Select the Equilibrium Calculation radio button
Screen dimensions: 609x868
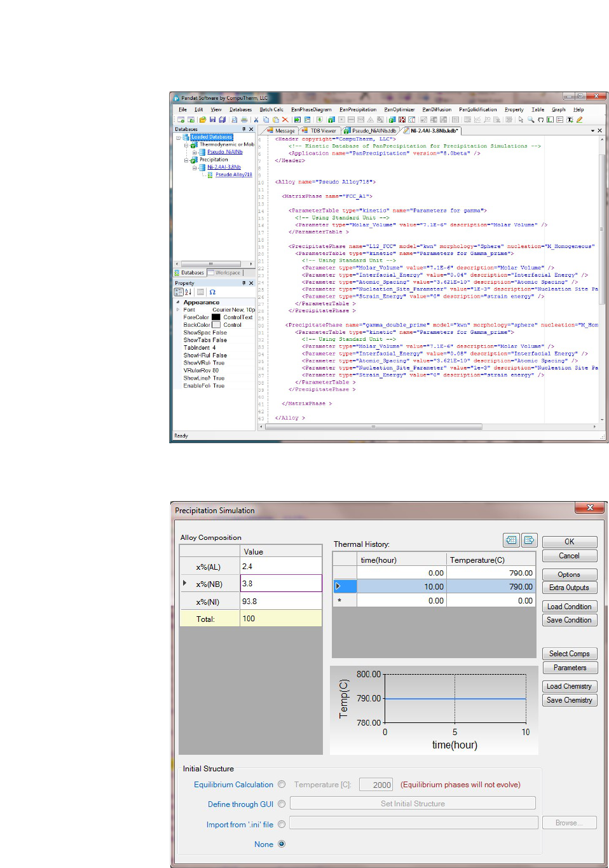tap(282, 785)
